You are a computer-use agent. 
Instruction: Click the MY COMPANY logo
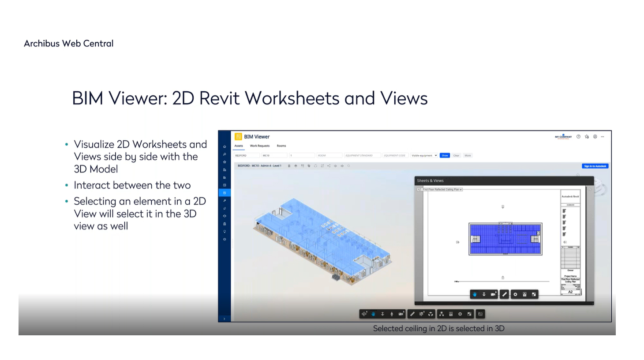point(563,137)
